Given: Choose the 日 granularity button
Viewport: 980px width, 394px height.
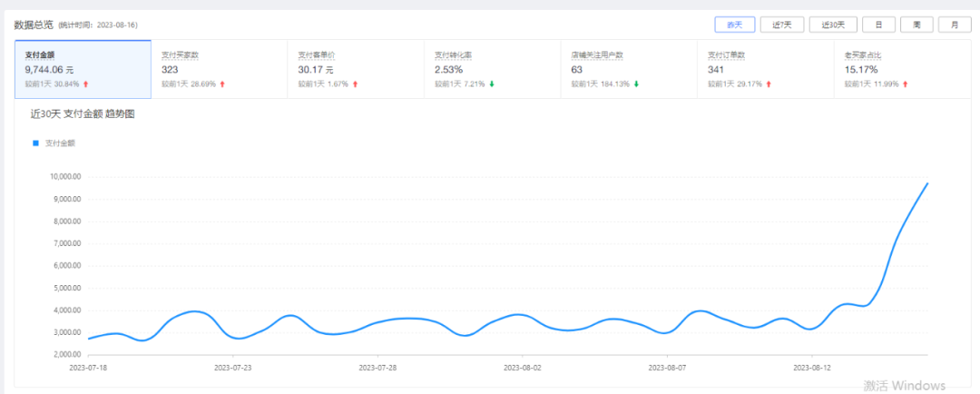Looking at the screenshot, I should [x=878, y=25].
